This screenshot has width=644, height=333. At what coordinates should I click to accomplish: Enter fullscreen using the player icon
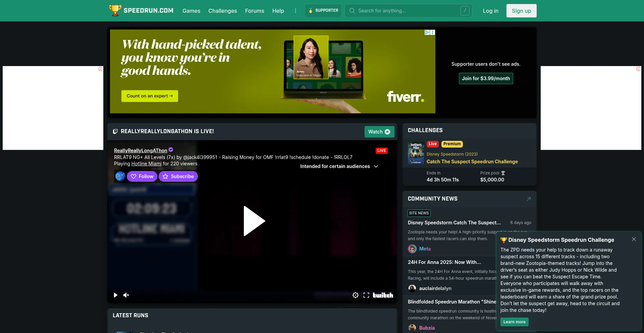click(366, 295)
